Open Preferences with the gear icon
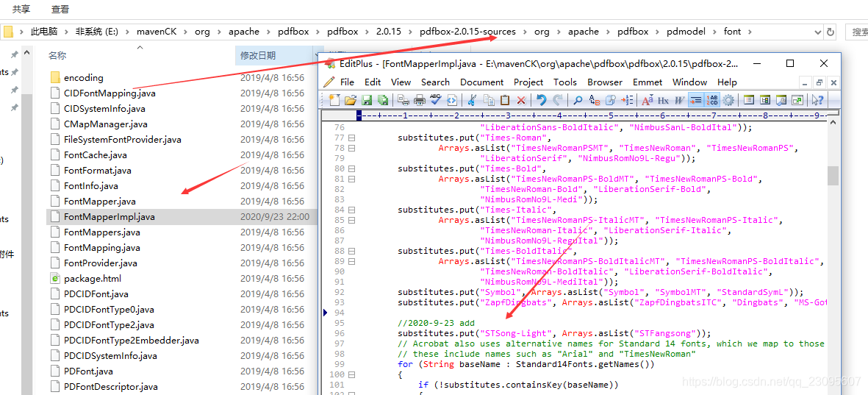Screen dimensions: 868x395 pos(728,100)
